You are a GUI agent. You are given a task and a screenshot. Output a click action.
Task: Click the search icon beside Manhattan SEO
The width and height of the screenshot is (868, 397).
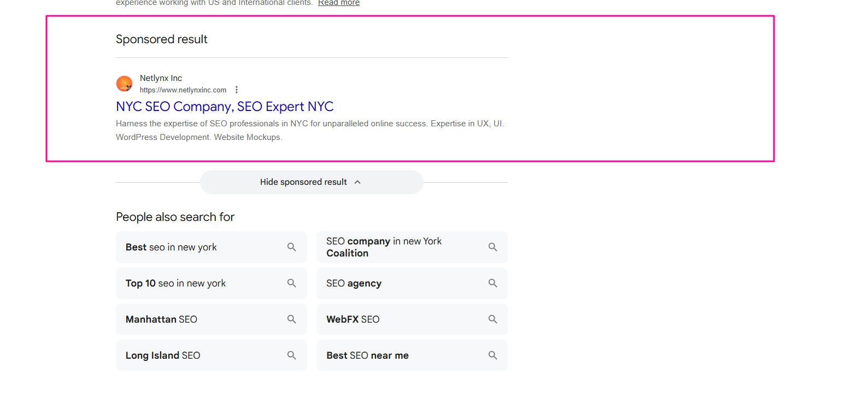point(292,319)
